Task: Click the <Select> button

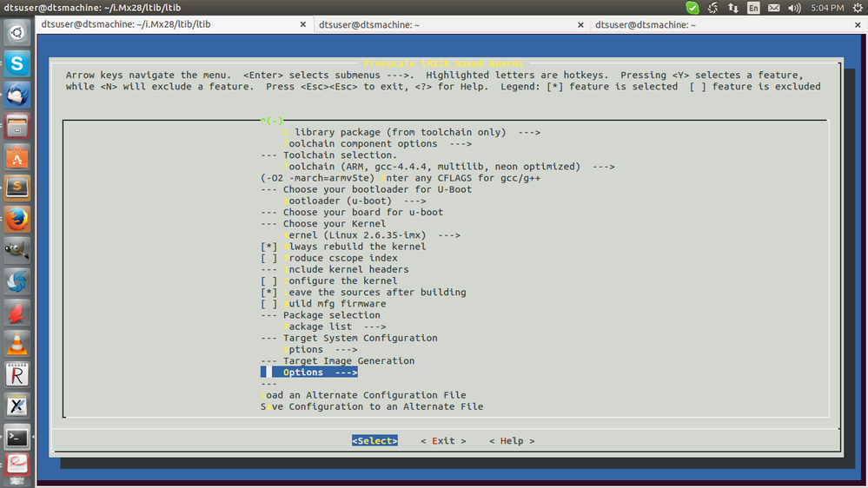Action: (x=374, y=441)
